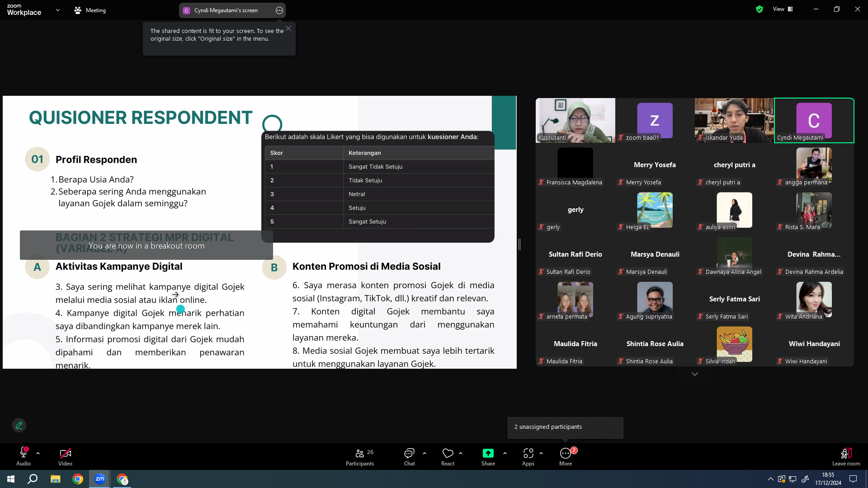Click the Zoom app taskbar icon
Screen dimensions: 868x488
tap(100, 479)
